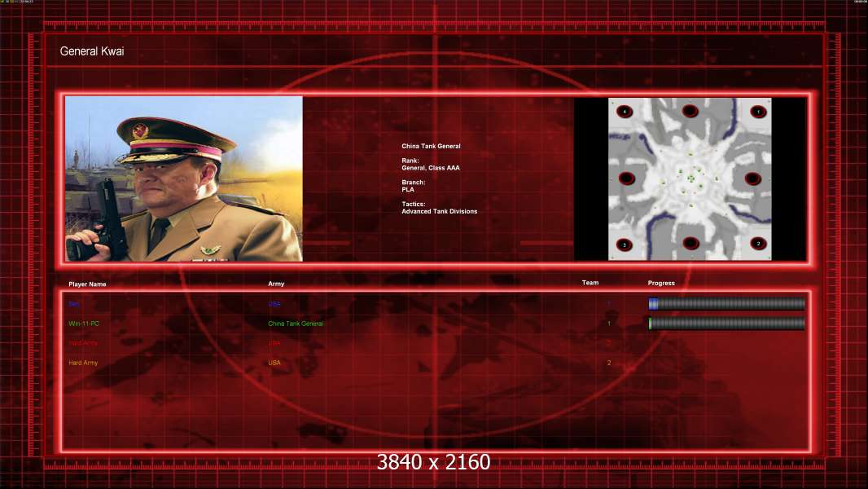Click the green supply marker at the map center
This screenshot has height=489, width=868.
pyautogui.click(x=690, y=178)
